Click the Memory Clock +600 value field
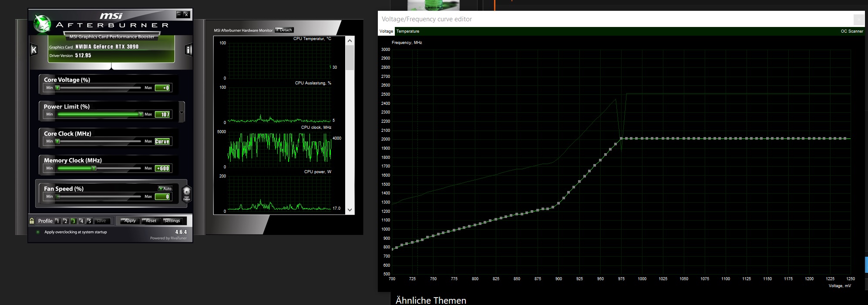 pos(162,168)
